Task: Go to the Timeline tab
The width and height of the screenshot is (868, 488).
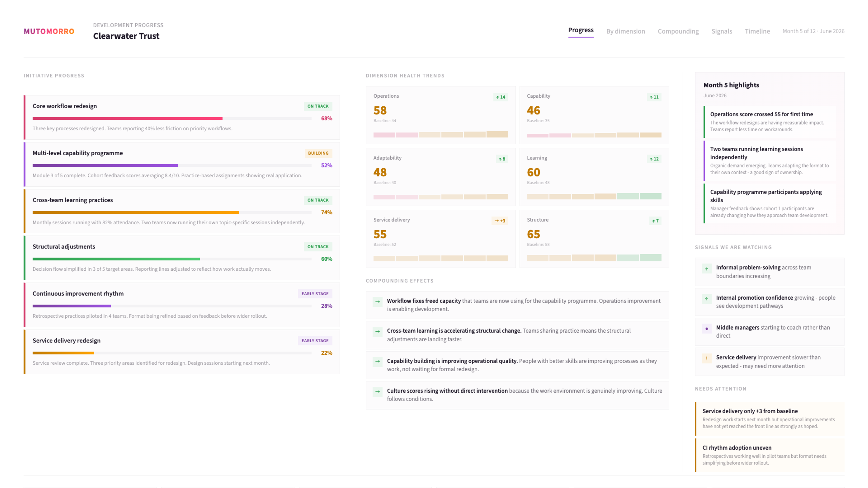Action: point(757,31)
